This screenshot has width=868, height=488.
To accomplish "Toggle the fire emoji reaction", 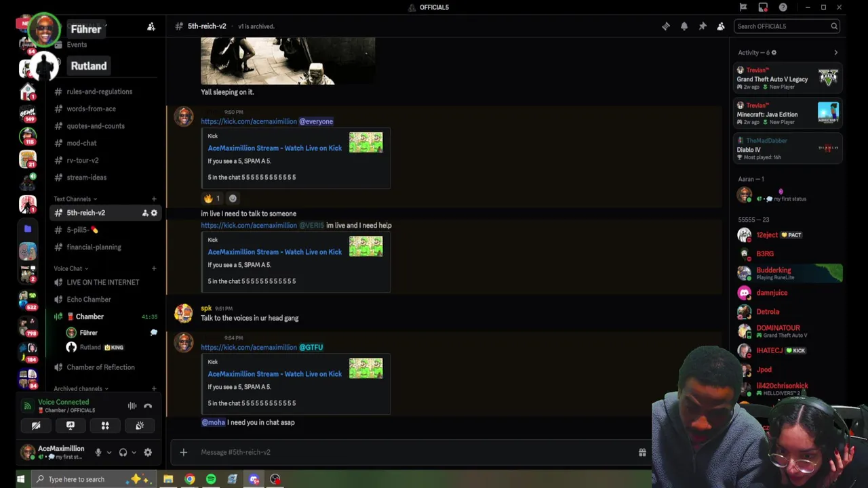I will [212, 199].
